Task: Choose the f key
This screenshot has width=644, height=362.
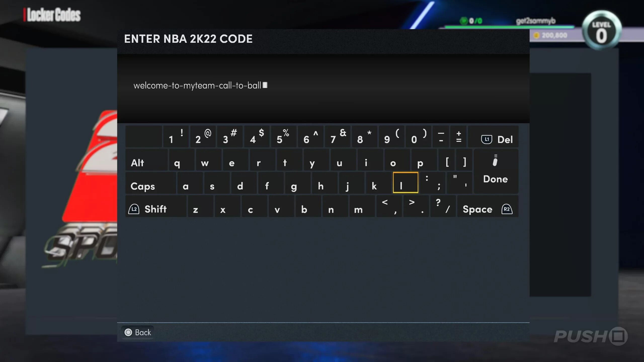Action: (x=271, y=183)
